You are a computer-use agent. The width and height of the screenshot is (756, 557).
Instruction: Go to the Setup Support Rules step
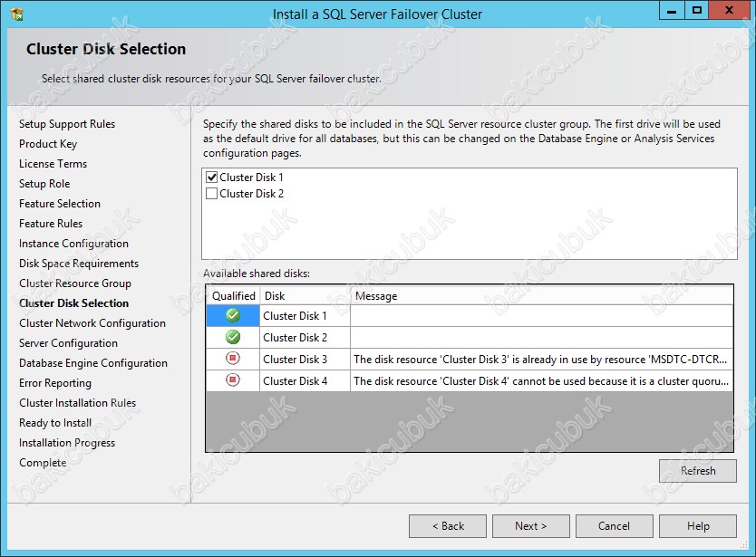[67, 124]
